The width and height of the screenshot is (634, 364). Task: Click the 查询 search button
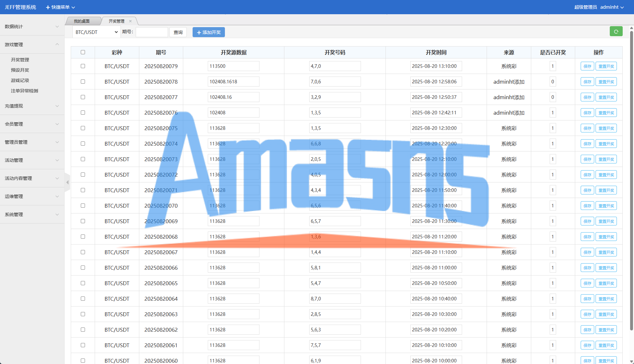[x=178, y=32]
